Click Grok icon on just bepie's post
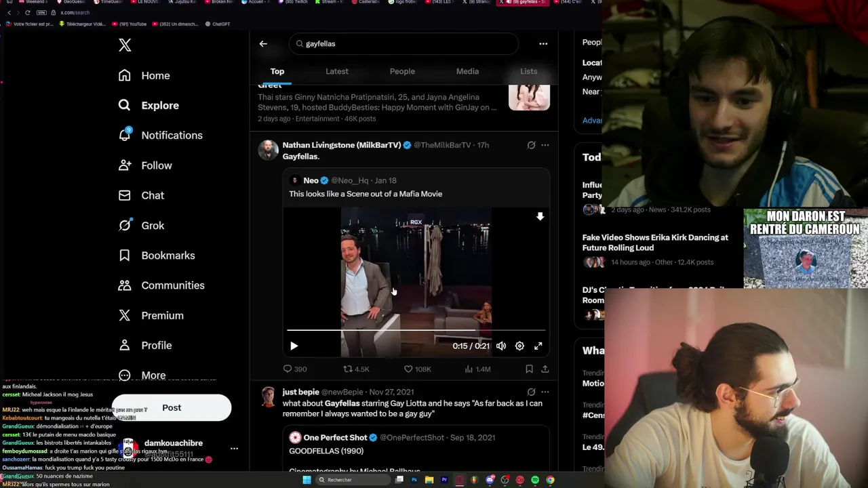The width and height of the screenshot is (868, 488). [x=531, y=392]
